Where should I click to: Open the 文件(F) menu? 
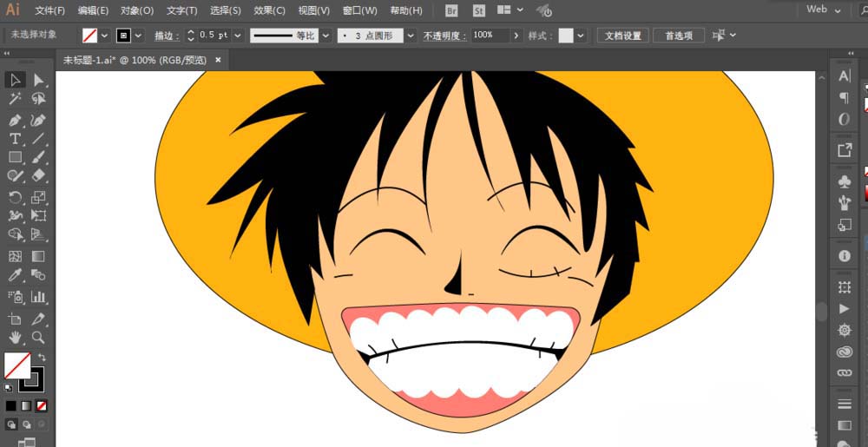[49, 10]
